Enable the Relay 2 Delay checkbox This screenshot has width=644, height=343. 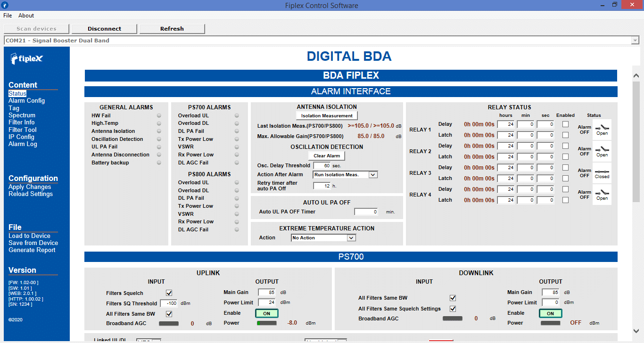click(x=565, y=146)
